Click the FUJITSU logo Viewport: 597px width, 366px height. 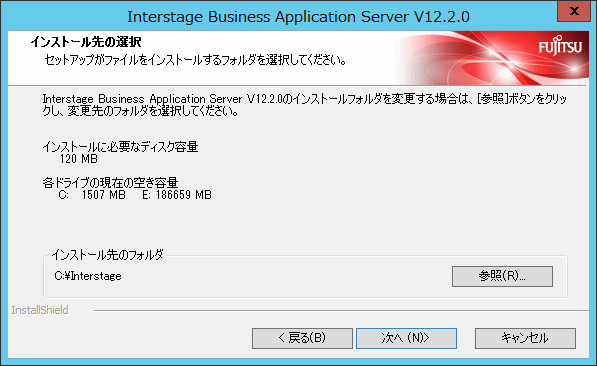click(560, 46)
